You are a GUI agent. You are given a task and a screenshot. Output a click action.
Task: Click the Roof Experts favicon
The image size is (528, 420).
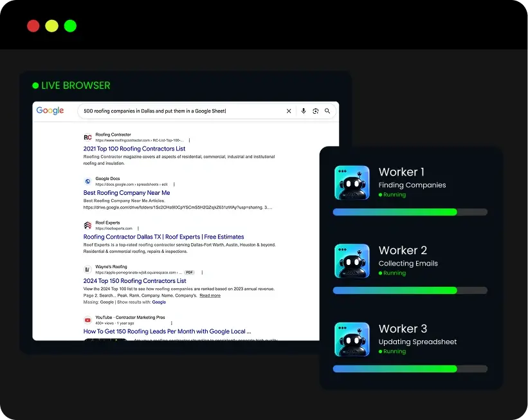tap(87, 225)
